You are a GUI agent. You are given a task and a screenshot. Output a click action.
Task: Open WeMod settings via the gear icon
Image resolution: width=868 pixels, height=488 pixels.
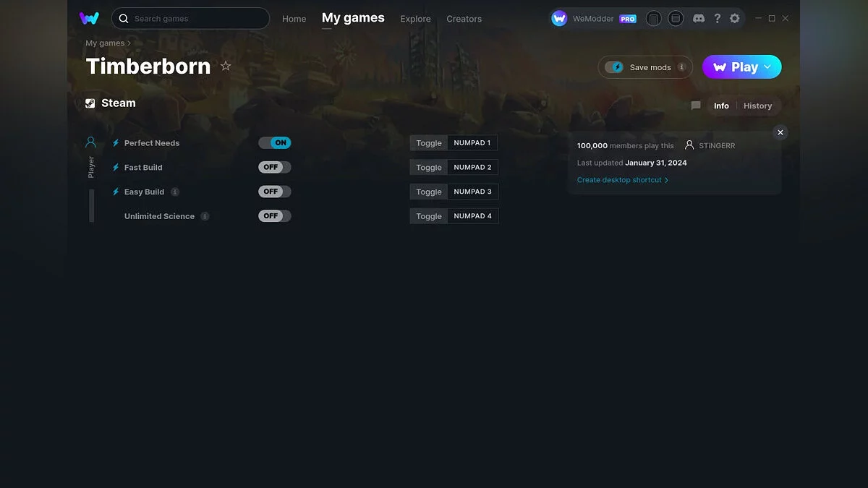[735, 18]
